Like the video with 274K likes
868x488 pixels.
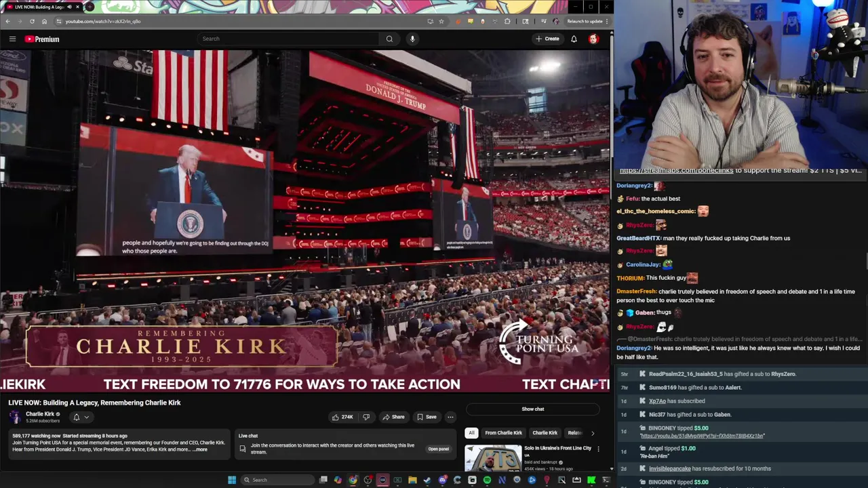coord(342,417)
